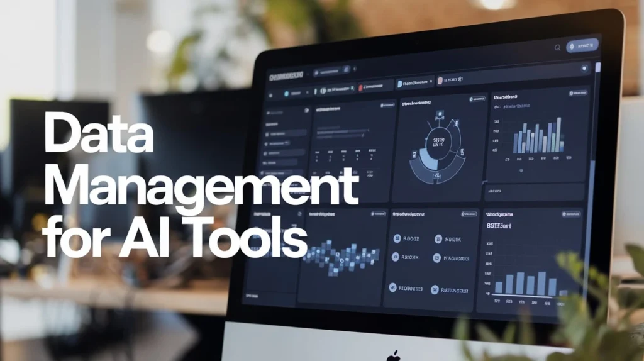The width and height of the screenshot is (644, 361).
Task: Click the pill button in the donut chart panel header
Action: 477,99
